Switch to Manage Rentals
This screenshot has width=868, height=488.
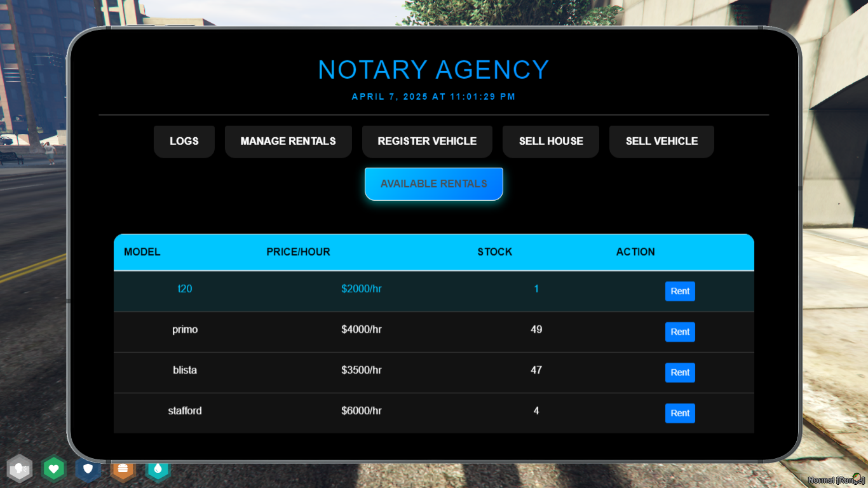click(288, 141)
